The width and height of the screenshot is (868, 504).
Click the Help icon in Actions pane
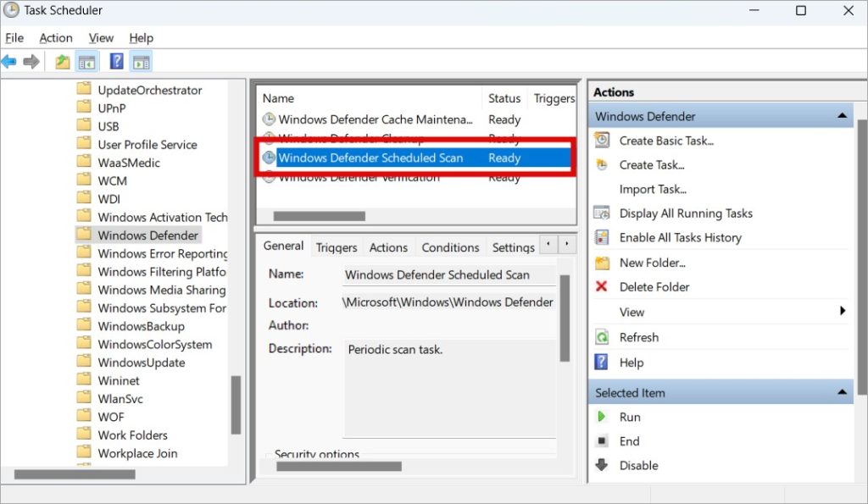(601, 362)
